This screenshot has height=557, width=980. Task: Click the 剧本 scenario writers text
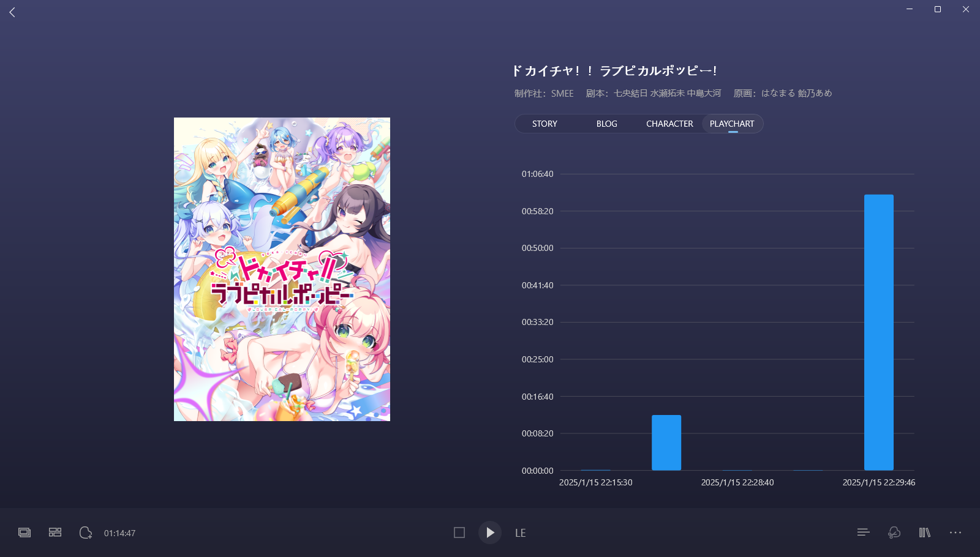[654, 93]
